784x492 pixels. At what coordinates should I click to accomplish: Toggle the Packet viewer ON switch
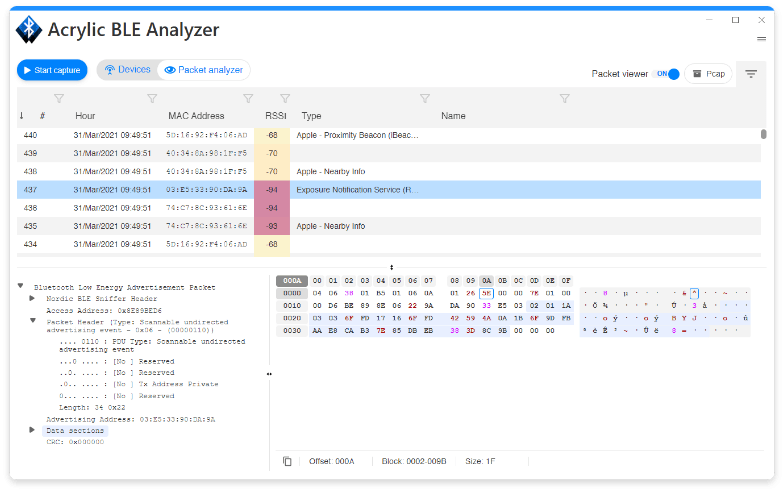click(x=668, y=74)
